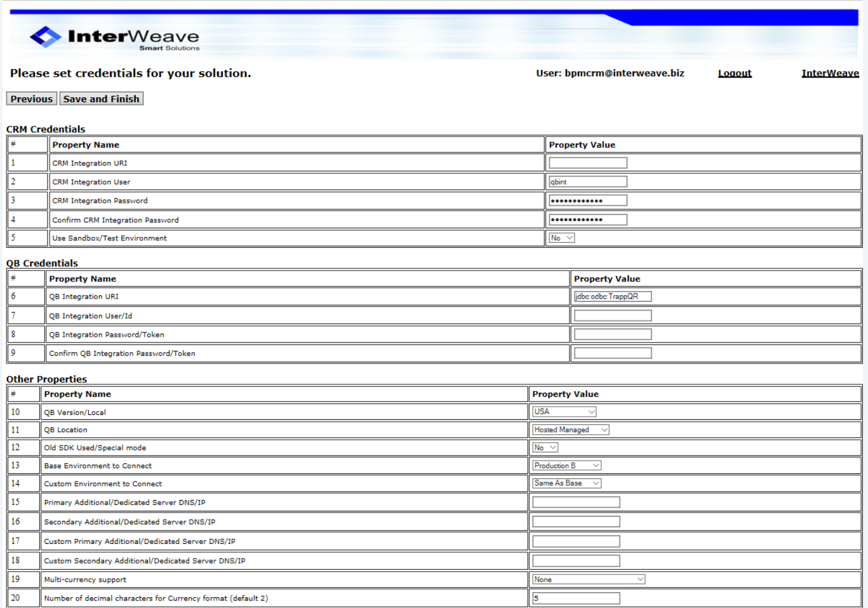Focus Primary Additional/Dedicated Server DNS/IP field
868x608 pixels.
tap(576, 503)
